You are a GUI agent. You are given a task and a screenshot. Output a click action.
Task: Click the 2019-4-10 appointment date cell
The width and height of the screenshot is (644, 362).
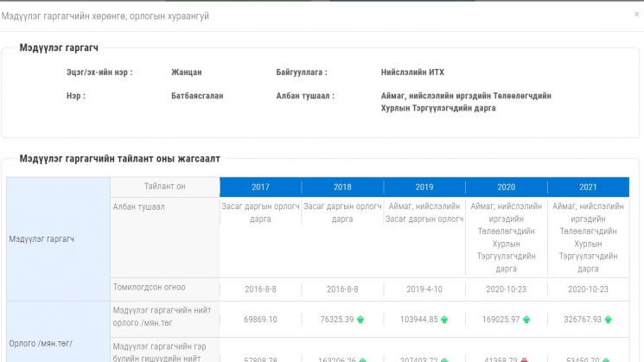pos(424,289)
